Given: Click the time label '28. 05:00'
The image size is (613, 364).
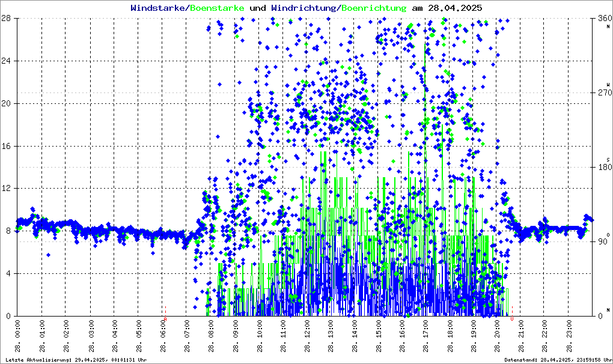Looking at the screenshot, I should 138,336.
